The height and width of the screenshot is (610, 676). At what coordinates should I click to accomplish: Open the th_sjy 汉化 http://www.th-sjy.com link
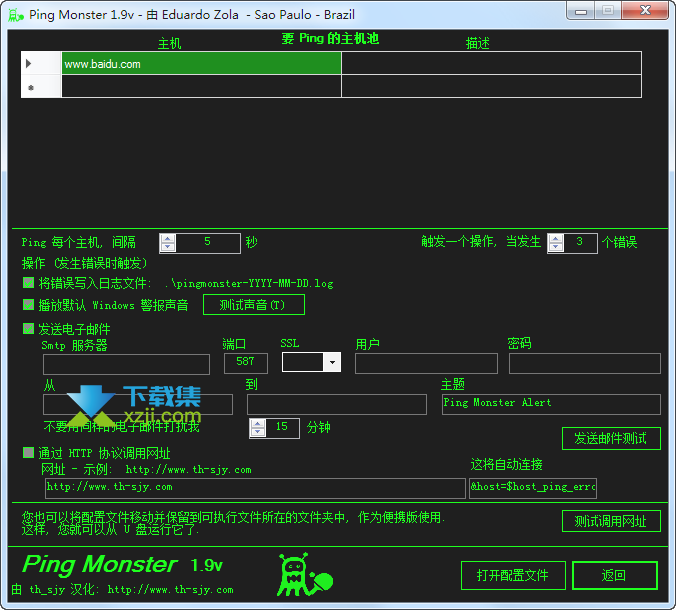coord(171,589)
